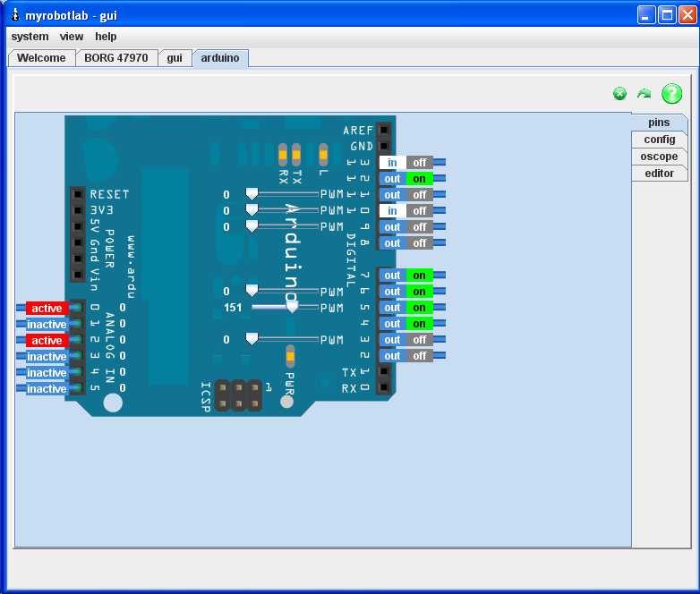Click the pin 9 PWM slider

click(x=282, y=225)
